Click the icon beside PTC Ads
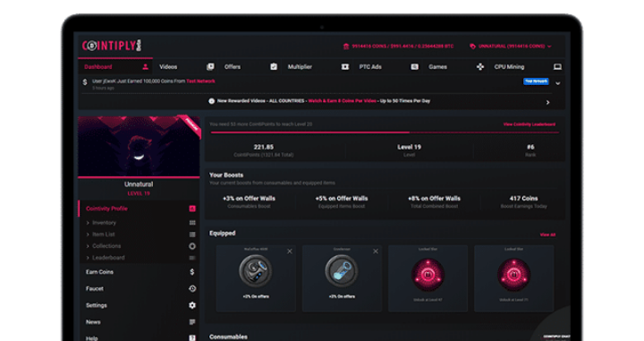Image resolution: width=644 pixels, height=341 pixels. coord(415,66)
